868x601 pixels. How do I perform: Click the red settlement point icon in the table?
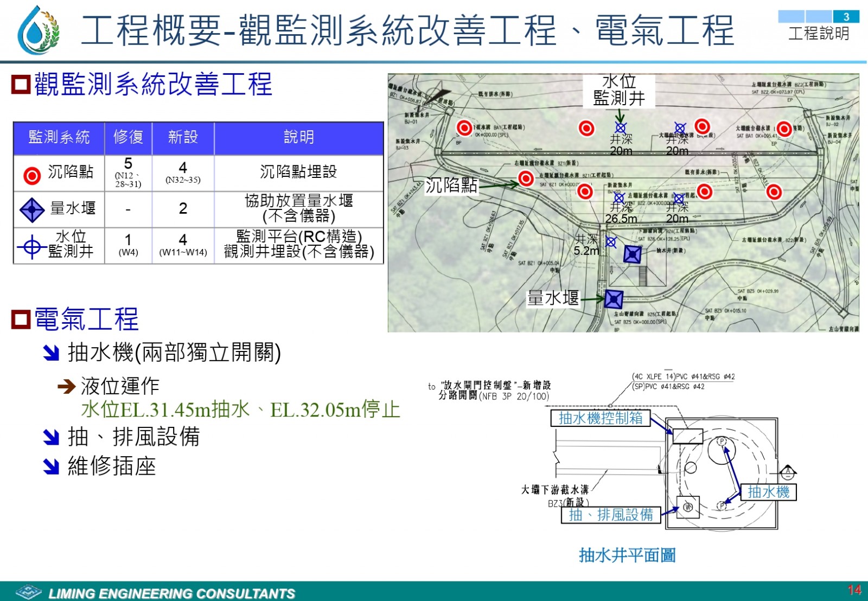tap(32, 175)
